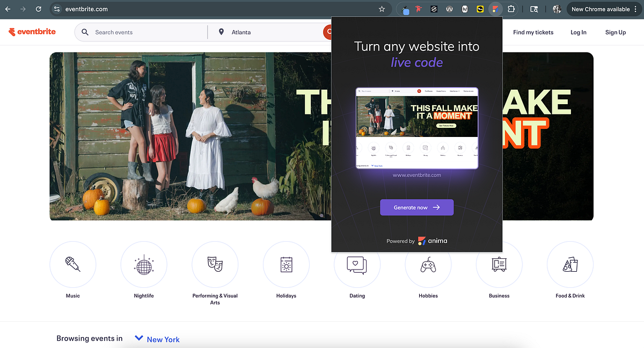This screenshot has width=644, height=348.
Task: Browse the Hobbies game controller category
Action: point(428,265)
